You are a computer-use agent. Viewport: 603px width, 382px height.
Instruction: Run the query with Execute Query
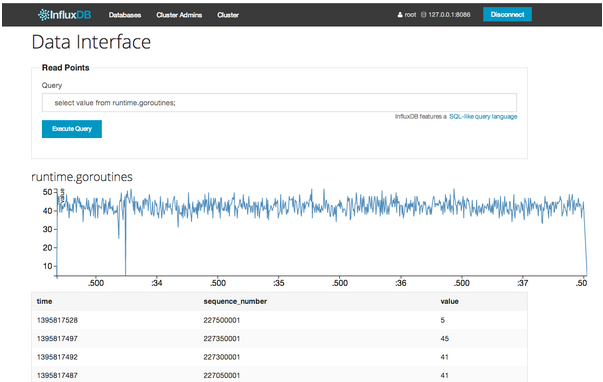[x=72, y=129]
